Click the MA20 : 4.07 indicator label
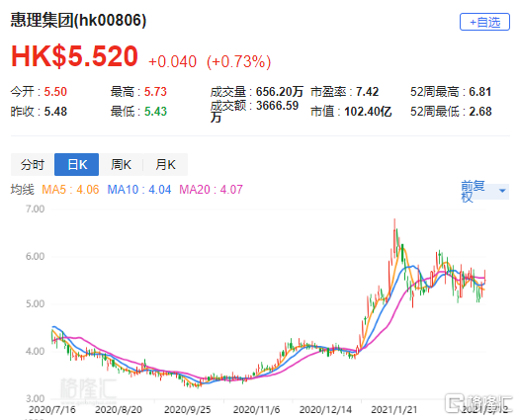The width and height of the screenshot is (519, 420). click(211, 190)
